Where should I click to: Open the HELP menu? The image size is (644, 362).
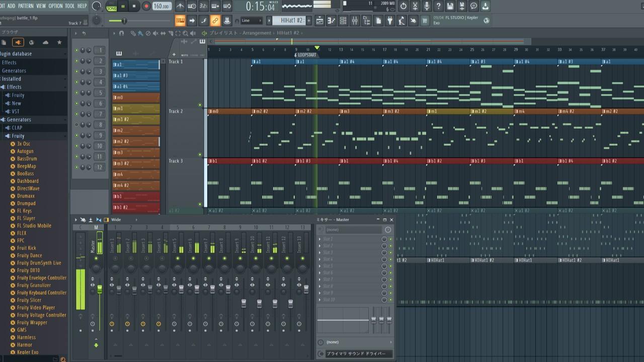pyautogui.click(x=82, y=6)
